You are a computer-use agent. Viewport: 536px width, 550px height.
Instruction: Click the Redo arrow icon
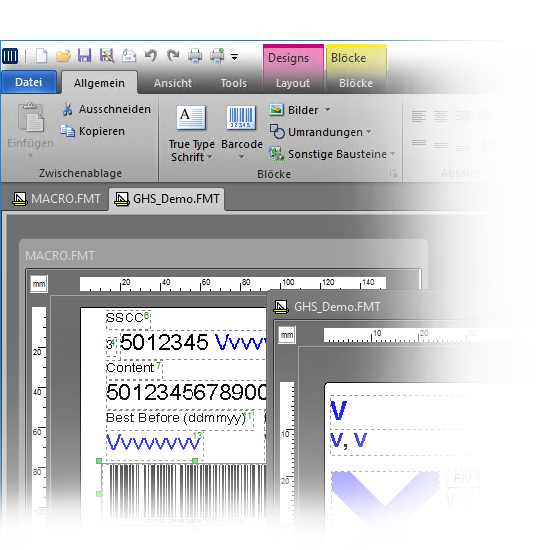pyautogui.click(x=173, y=56)
